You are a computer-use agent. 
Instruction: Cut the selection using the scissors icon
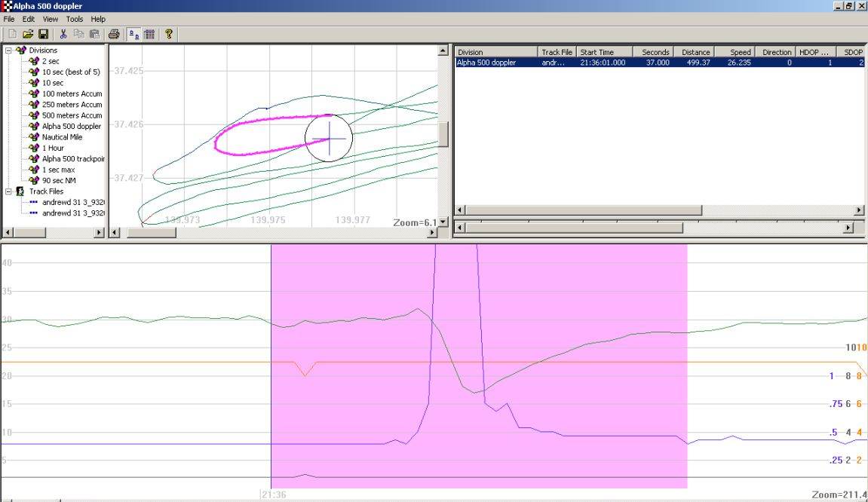[x=63, y=34]
